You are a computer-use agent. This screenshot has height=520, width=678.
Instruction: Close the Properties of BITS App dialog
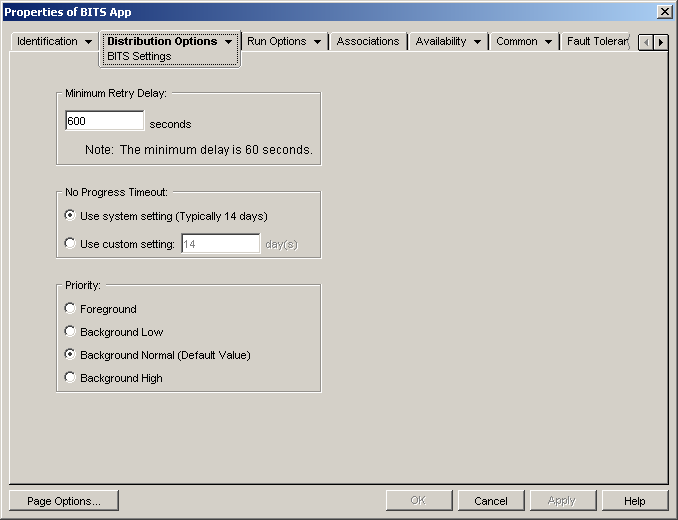(x=664, y=12)
